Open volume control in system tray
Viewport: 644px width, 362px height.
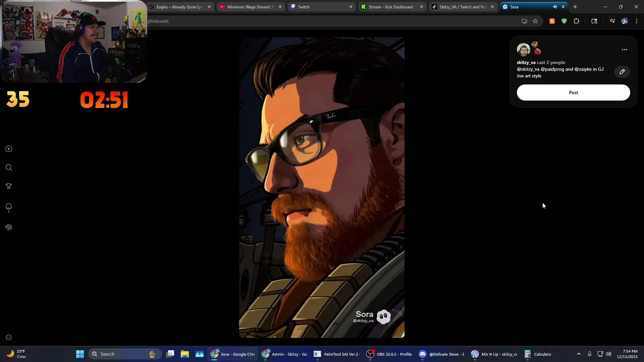point(608,354)
